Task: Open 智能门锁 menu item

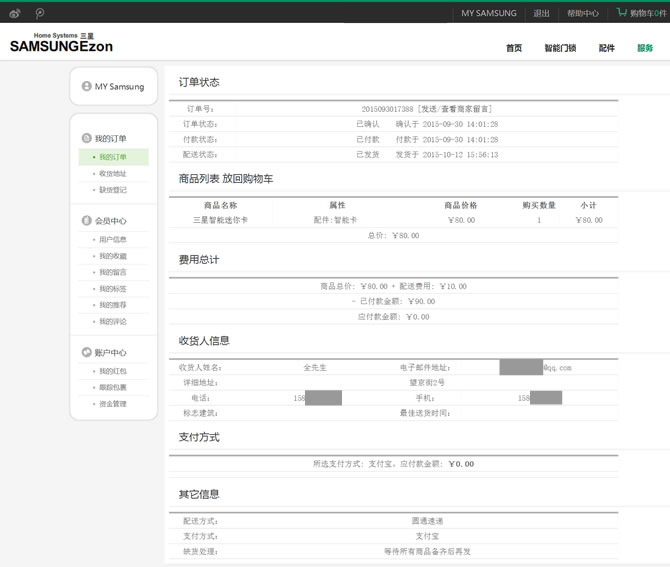Action: click(560, 48)
